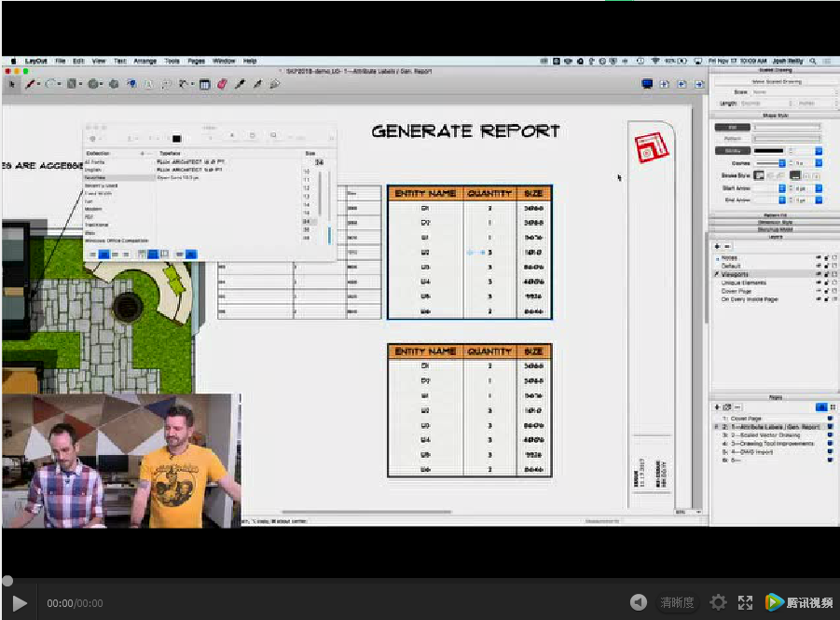Image resolution: width=840 pixels, height=620 pixels.
Task: Click the Fill button in Shape Style
Action: (732, 127)
